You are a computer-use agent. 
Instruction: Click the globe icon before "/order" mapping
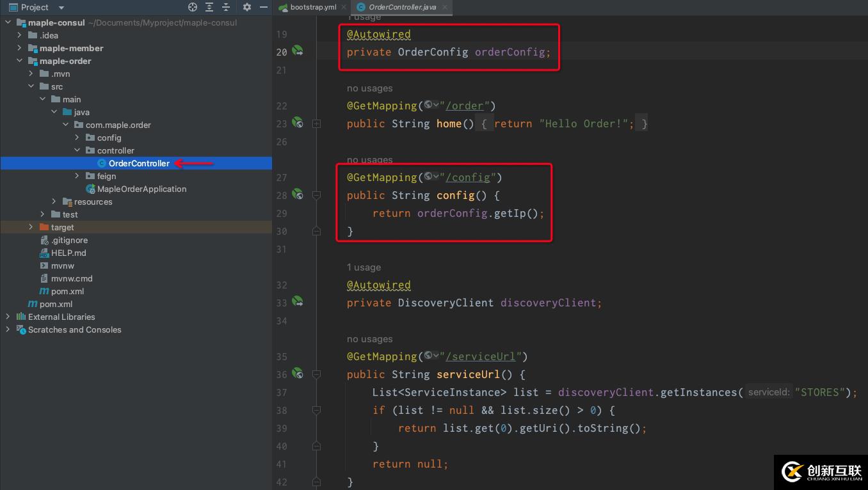point(429,105)
